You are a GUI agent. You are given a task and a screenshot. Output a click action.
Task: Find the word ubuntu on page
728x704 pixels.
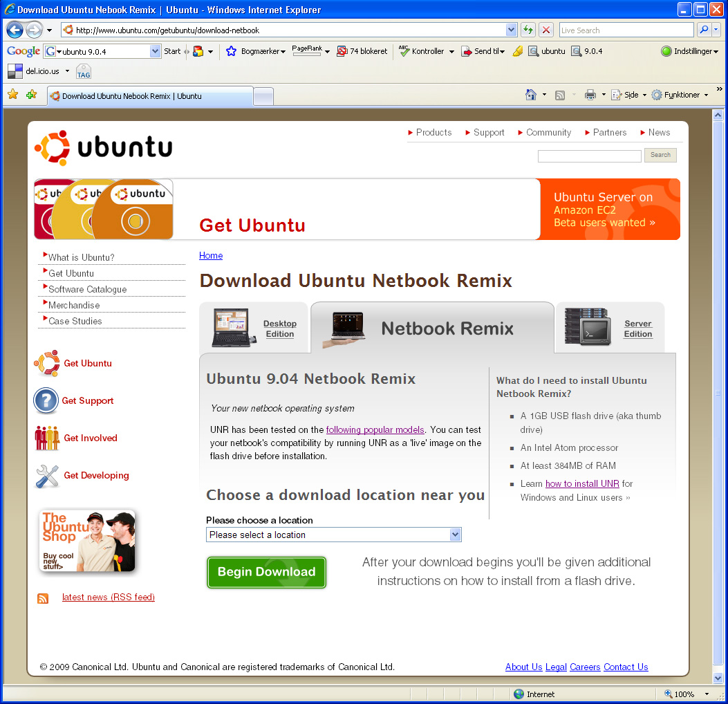pos(547,51)
